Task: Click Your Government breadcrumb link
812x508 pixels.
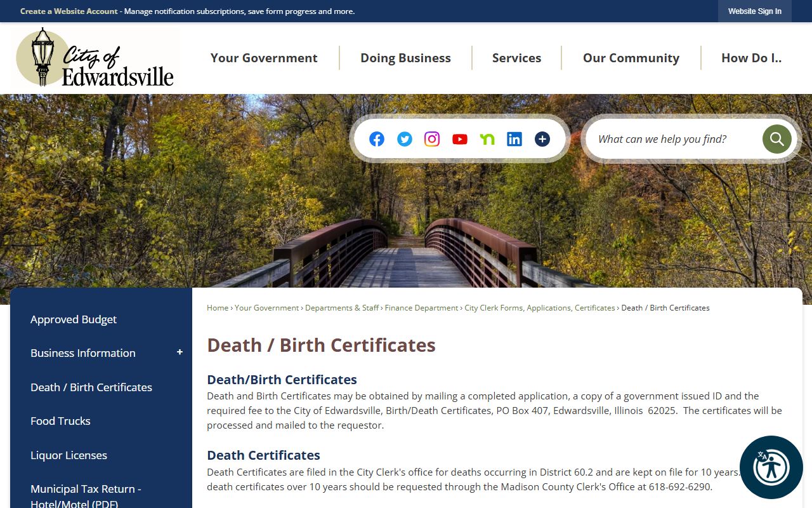Action: coord(266,308)
